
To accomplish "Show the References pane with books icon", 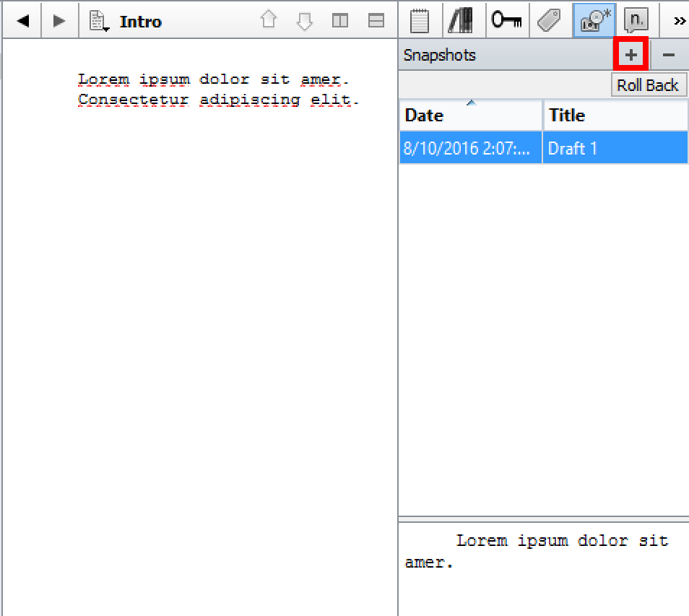I will click(x=461, y=21).
